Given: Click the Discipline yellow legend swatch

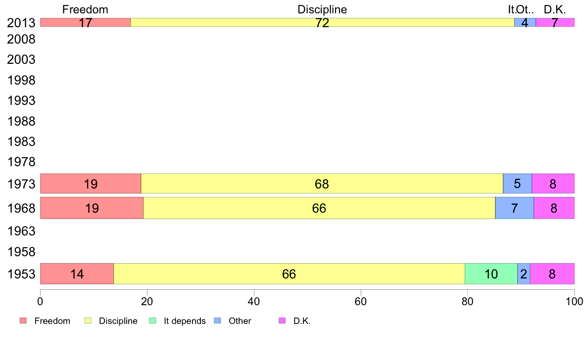Looking at the screenshot, I should click(88, 321).
